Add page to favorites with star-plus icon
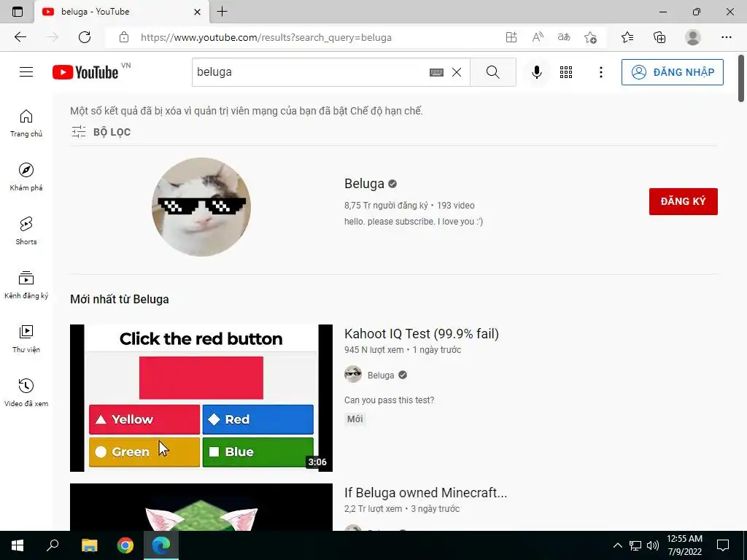 pos(590,37)
